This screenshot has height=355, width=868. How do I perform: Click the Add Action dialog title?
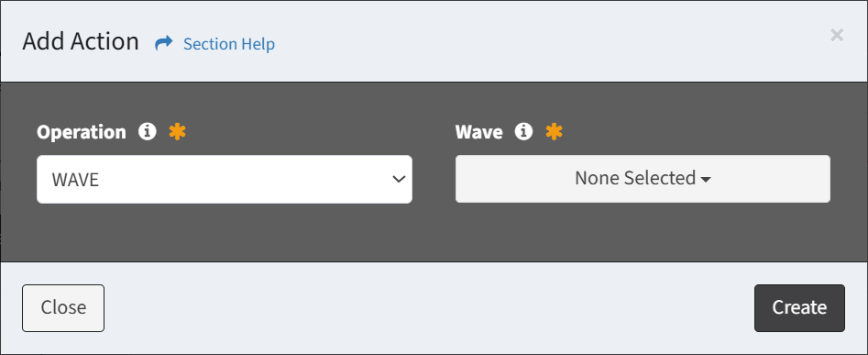[81, 41]
